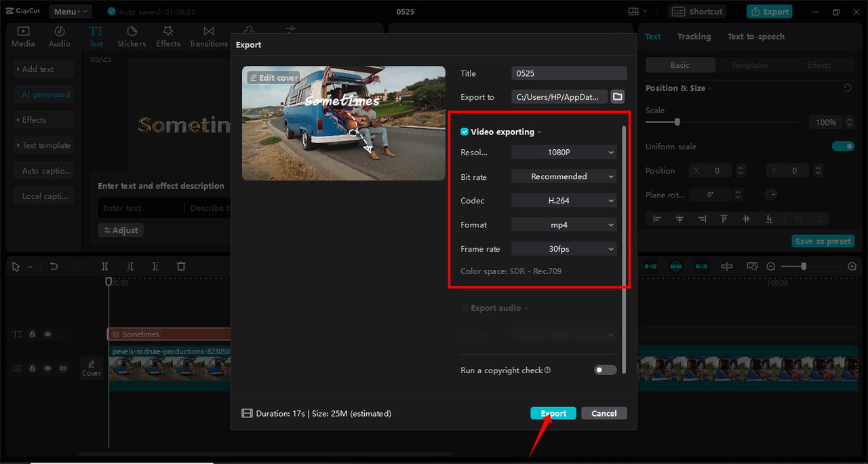The image size is (868, 464).
Task: Click the align left icon
Action: pos(656,218)
